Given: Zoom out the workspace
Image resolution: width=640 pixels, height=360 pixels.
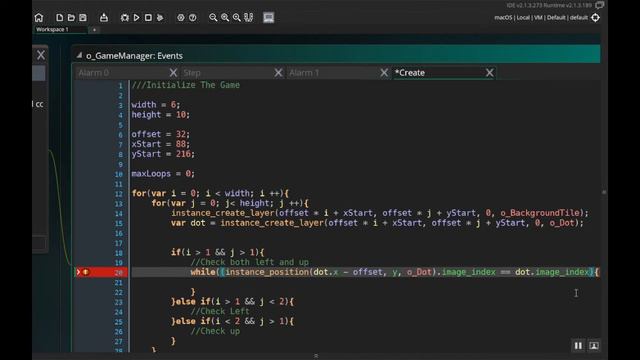Looking at the screenshot, I should 213,18.
